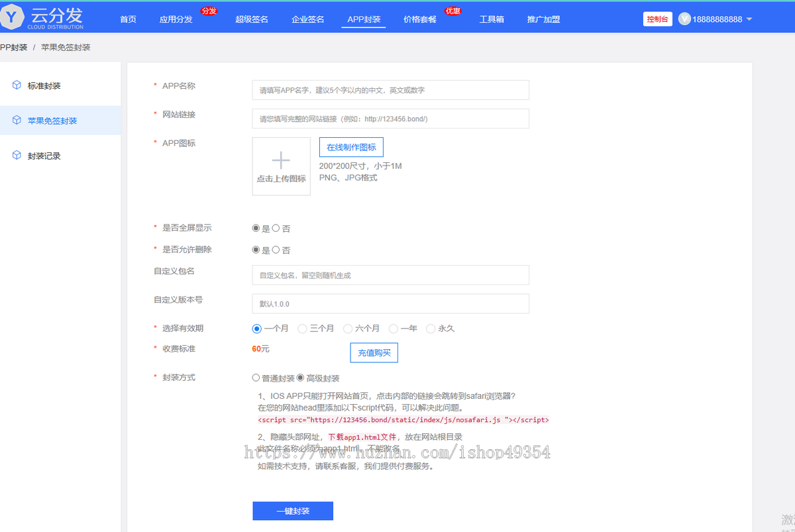795x532 pixels.
Task: Open the APP封装 nav item
Action: pos(364,19)
